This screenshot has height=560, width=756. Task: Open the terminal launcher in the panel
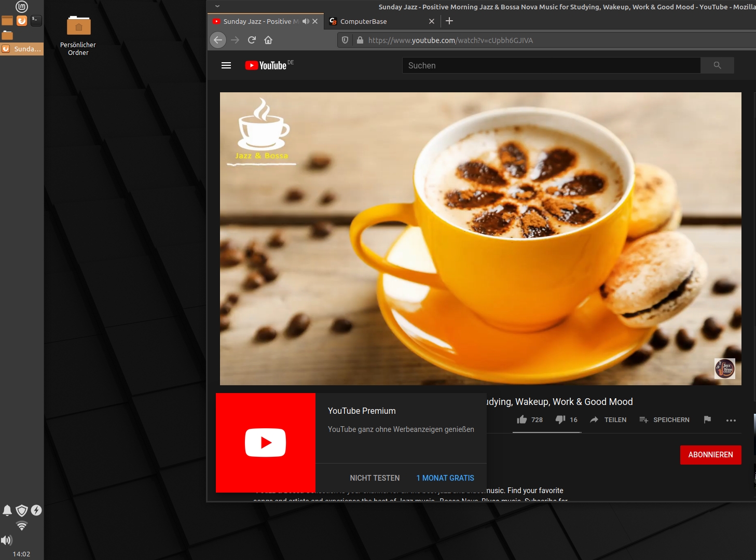(36, 21)
